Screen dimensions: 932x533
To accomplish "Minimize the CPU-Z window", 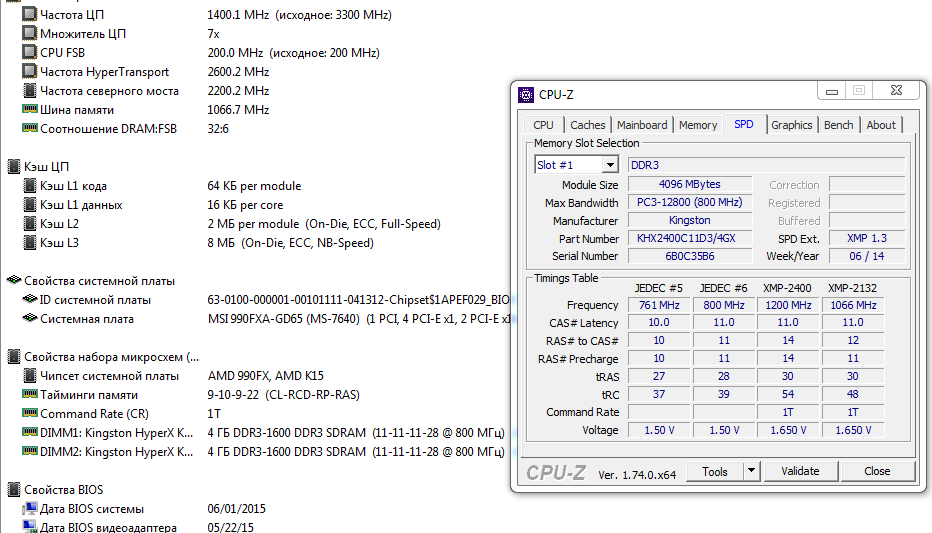I will [832, 91].
